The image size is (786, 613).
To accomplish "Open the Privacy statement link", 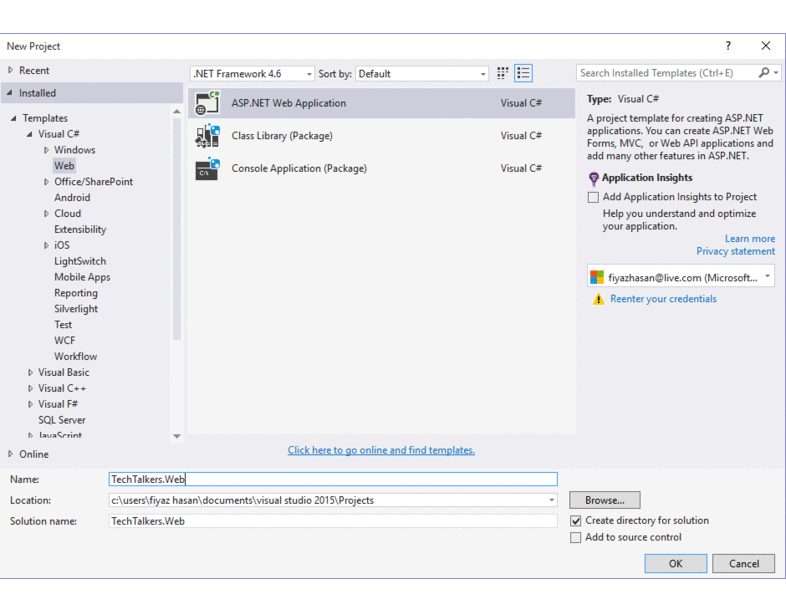I will [x=735, y=252].
